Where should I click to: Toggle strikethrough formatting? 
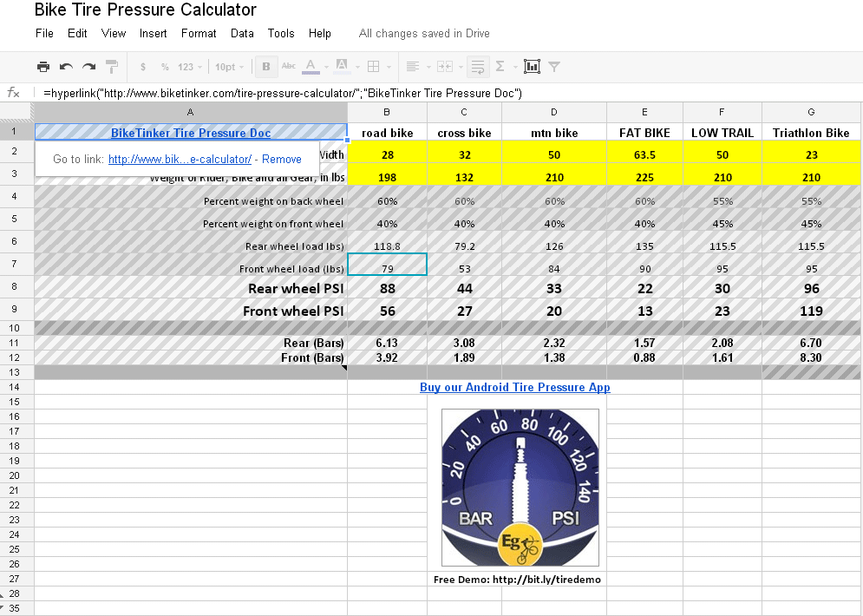pyautogui.click(x=289, y=67)
